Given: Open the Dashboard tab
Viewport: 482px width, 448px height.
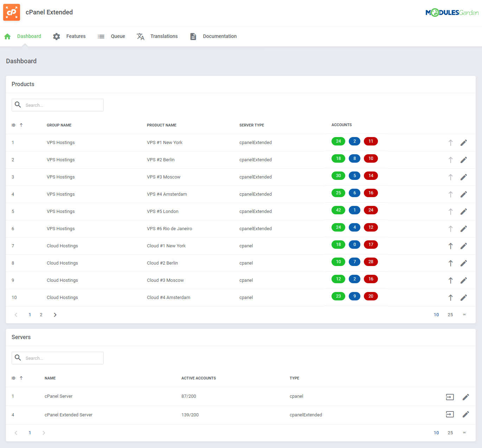Looking at the screenshot, I should pyautogui.click(x=23, y=36).
